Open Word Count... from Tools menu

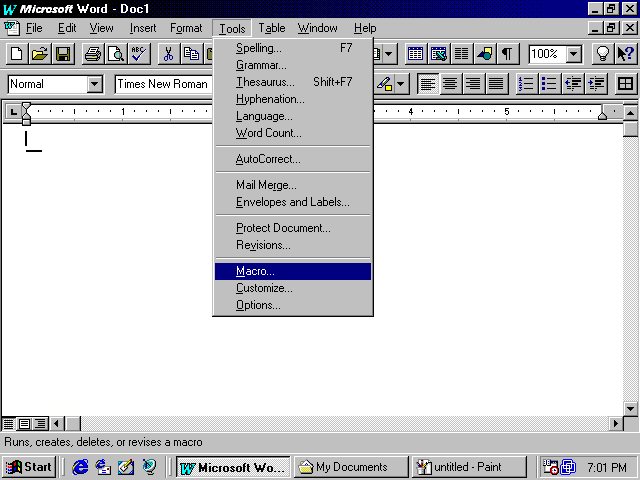point(293,133)
